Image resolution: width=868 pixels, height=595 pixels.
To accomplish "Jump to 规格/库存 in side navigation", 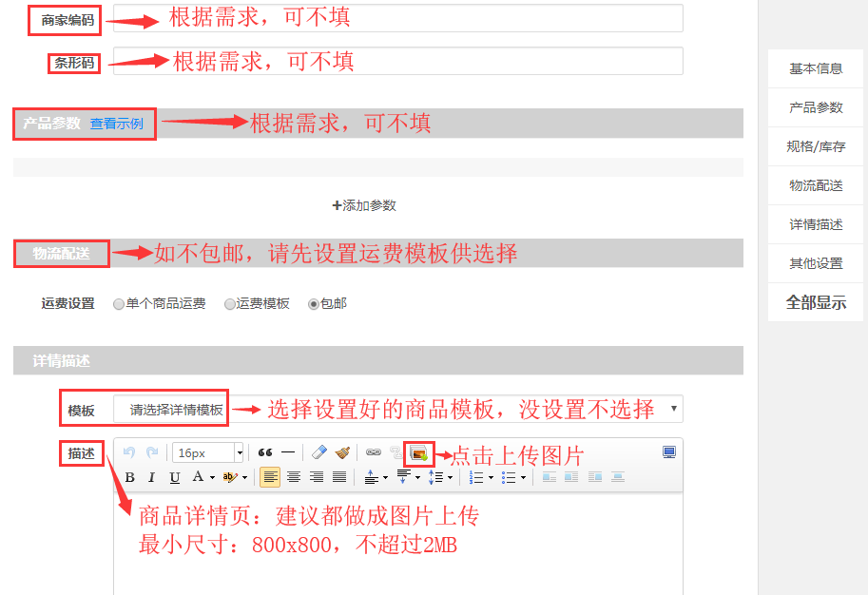I will [x=815, y=146].
